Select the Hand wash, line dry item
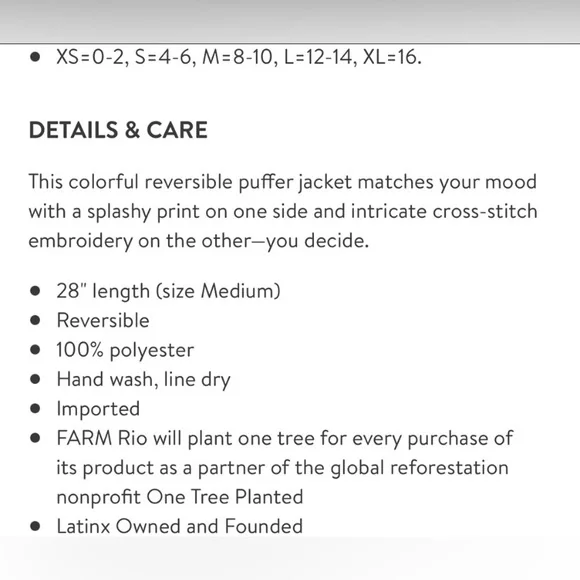This screenshot has height=580, width=580. pyautogui.click(x=144, y=380)
